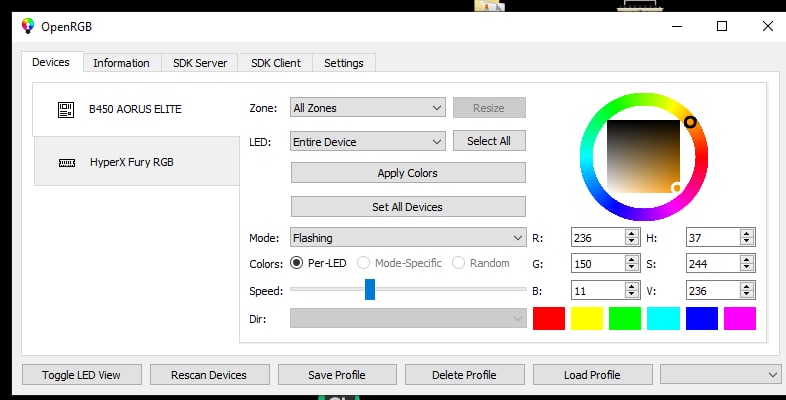The height and width of the screenshot is (400, 786).
Task: Click the B value field showing 11
Action: (598, 291)
